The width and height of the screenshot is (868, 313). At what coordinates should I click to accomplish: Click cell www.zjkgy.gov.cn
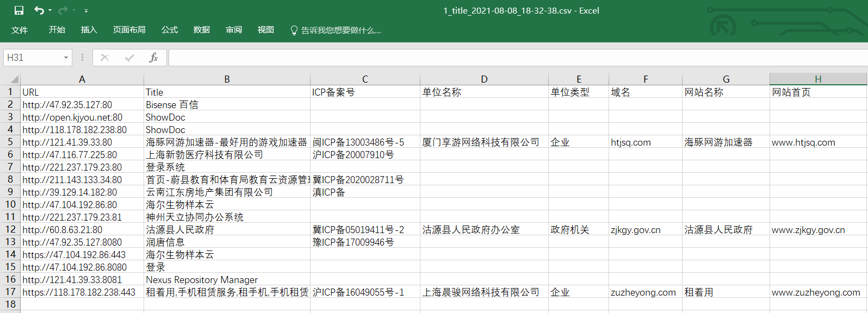[x=818, y=229]
